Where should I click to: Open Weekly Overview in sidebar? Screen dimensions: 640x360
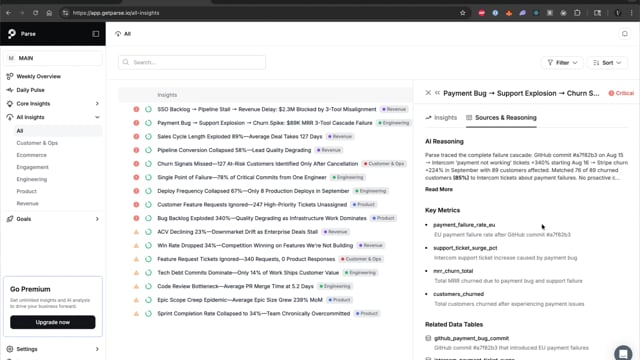[x=38, y=76]
